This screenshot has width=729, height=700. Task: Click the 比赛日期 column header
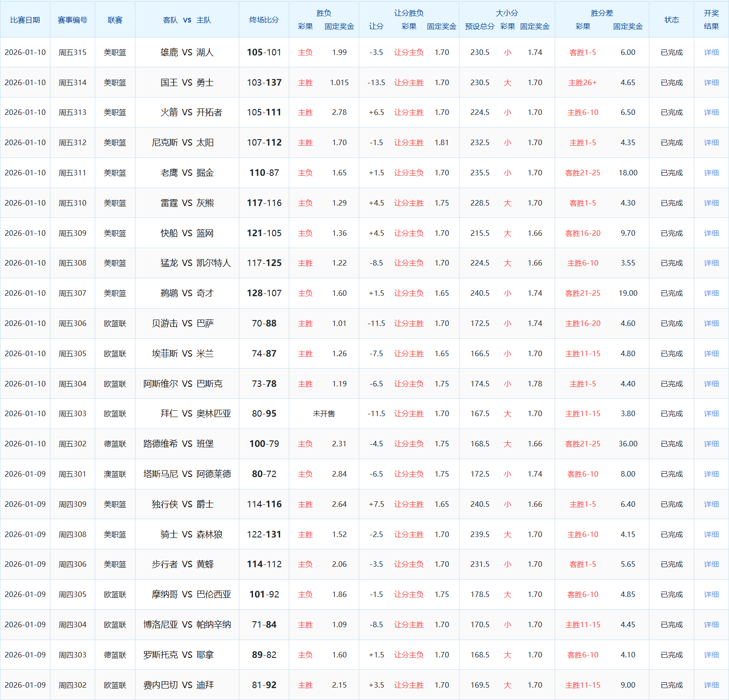(x=25, y=20)
